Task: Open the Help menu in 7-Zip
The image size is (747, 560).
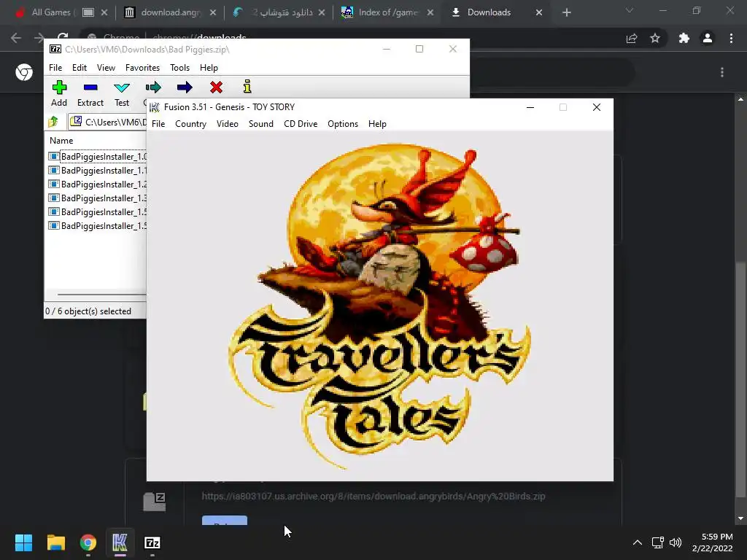Action: click(x=209, y=68)
